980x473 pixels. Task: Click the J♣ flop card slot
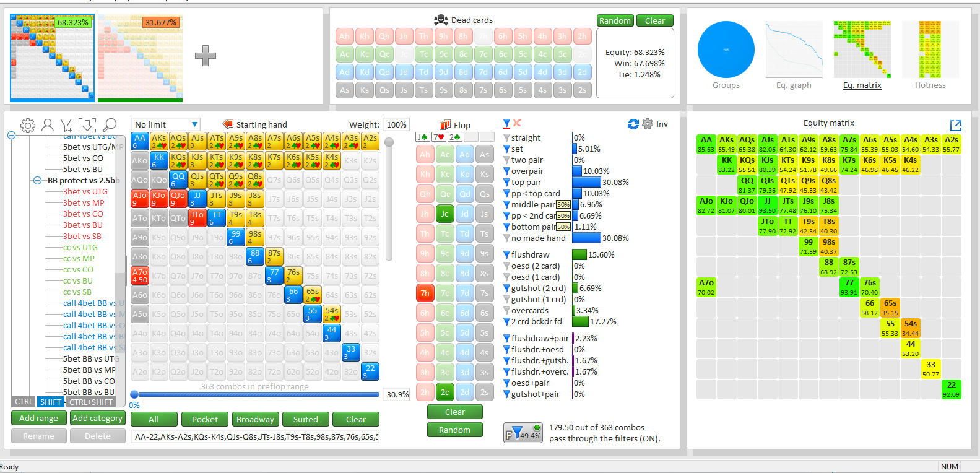pyautogui.click(x=423, y=137)
